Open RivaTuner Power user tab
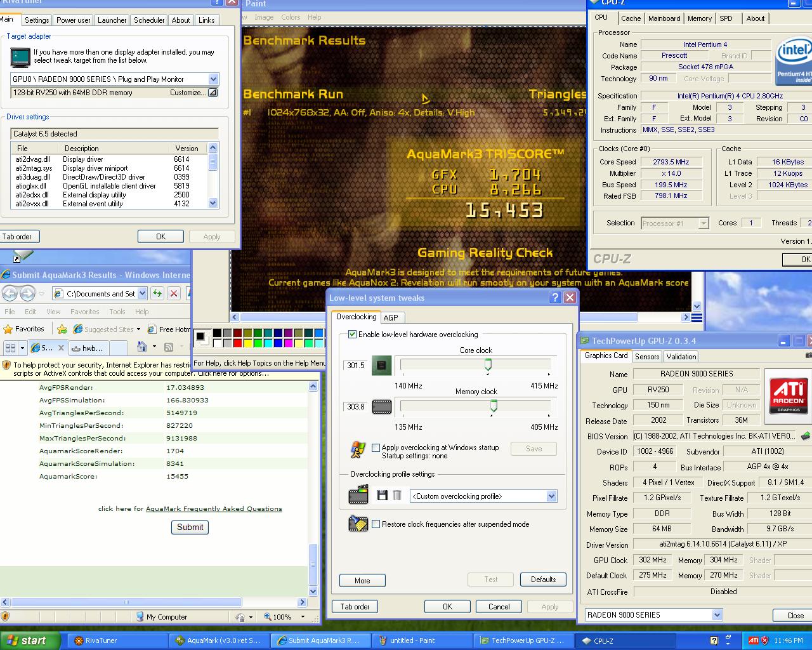 (x=74, y=20)
